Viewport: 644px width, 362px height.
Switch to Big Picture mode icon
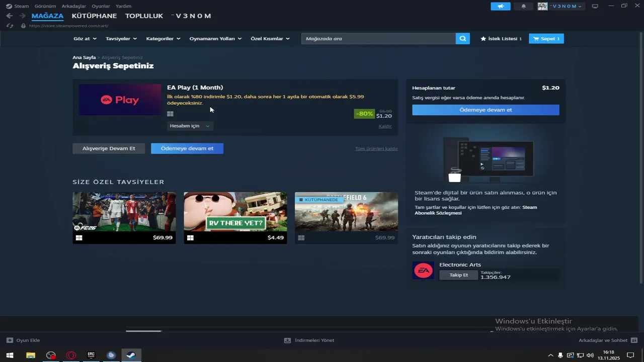(595, 6)
